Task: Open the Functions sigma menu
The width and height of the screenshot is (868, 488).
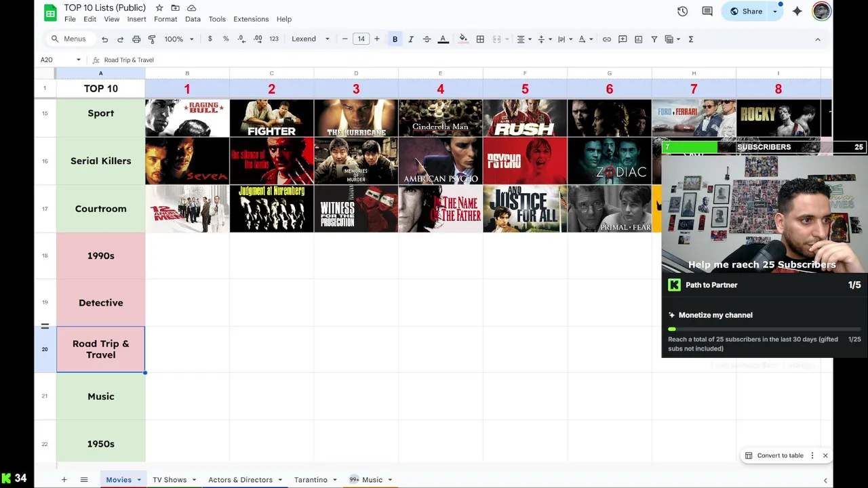Action: point(690,39)
